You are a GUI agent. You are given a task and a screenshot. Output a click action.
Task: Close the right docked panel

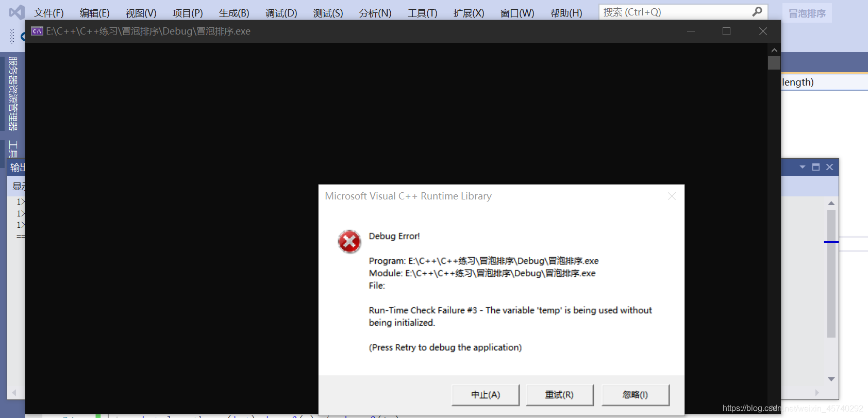pyautogui.click(x=829, y=167)
